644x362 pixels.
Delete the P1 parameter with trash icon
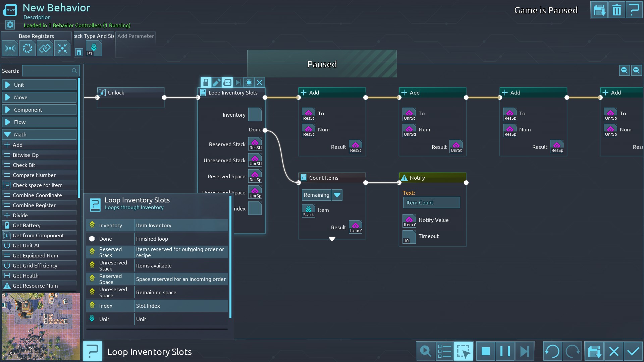[x=79, y=52]
